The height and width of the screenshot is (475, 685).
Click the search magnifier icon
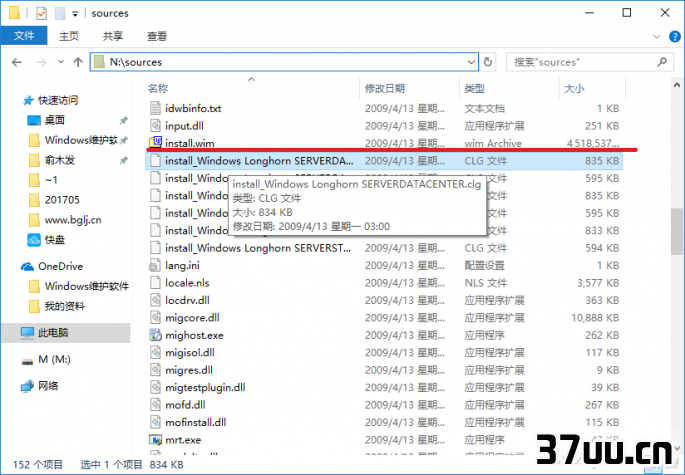(662, 62)
